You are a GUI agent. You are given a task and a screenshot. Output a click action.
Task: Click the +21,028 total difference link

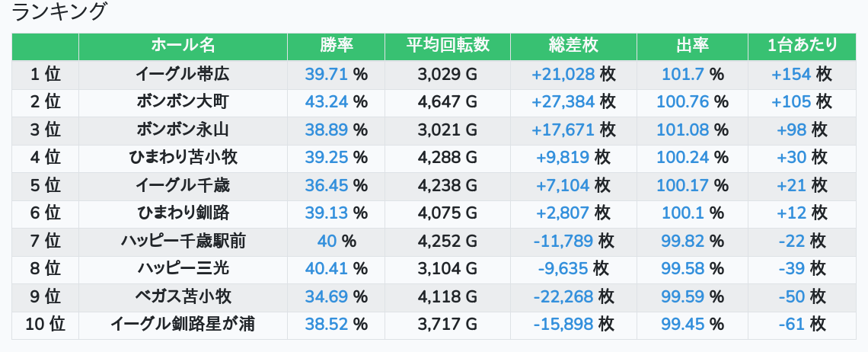click(563, 74)
